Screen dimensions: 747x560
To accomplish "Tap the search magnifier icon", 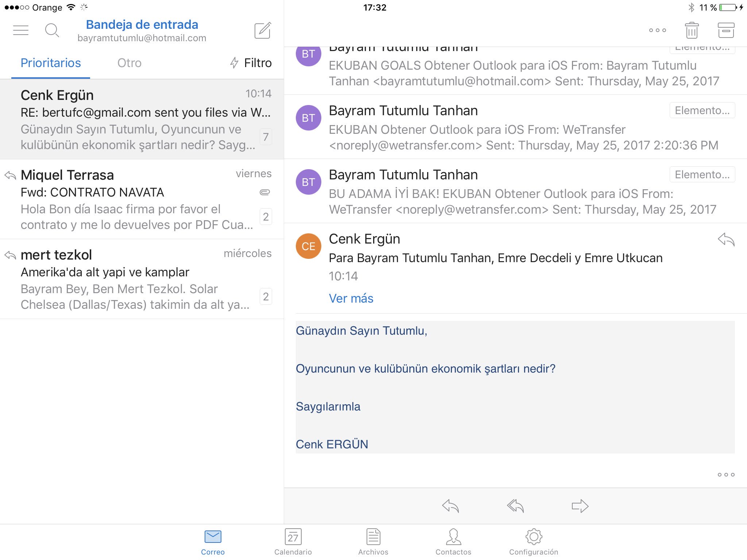I will (52, 30).
